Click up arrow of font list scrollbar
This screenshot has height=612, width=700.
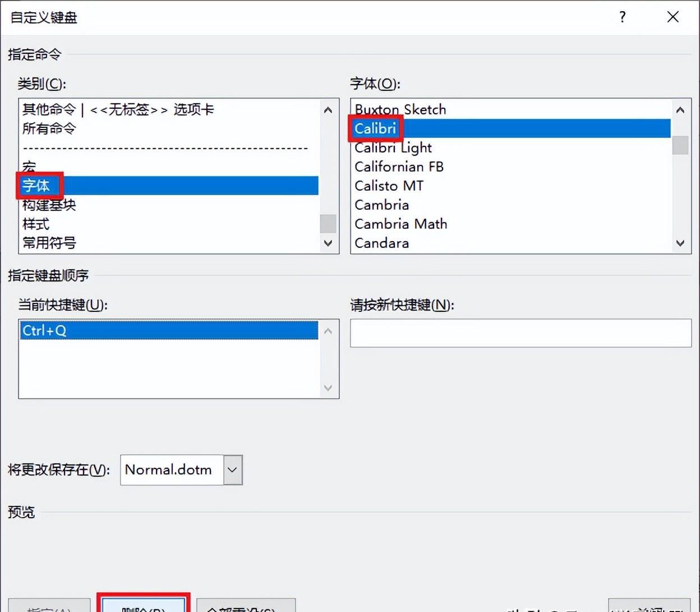[680, 110]
